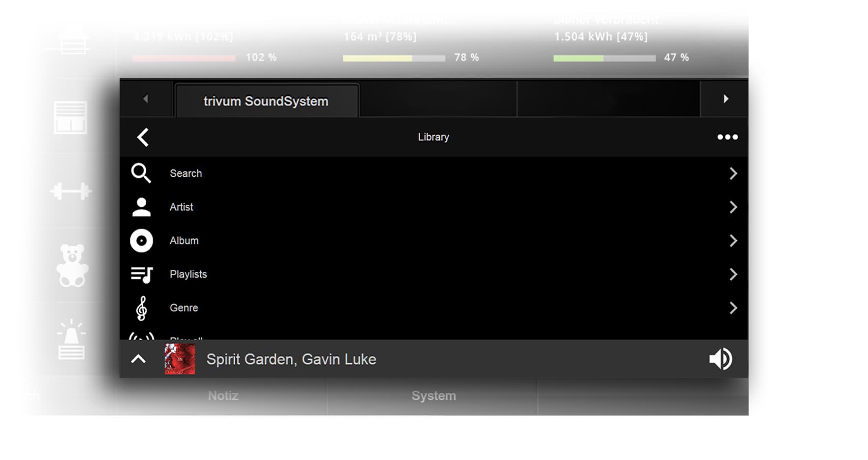This screenshot has height=460, width=868.
Task: Click the Search magnifier icon
Action: 141,173
